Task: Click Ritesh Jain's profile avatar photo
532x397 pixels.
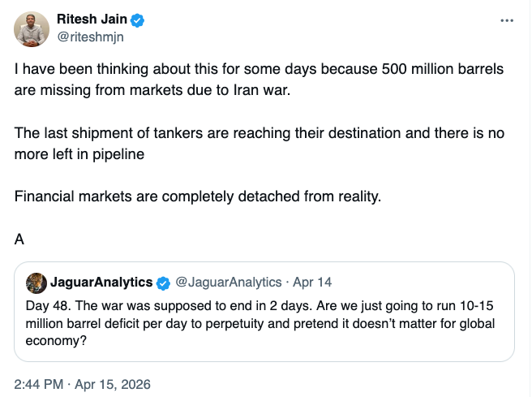Action: tap(32, 29)
